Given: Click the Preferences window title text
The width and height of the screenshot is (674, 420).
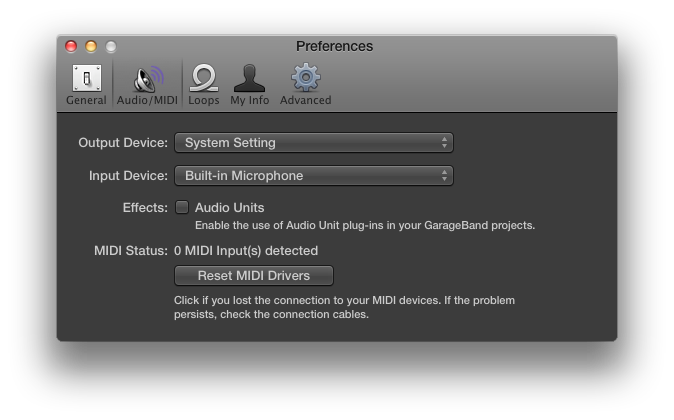Looking at the screenshot, I should [x=334, y=46].
